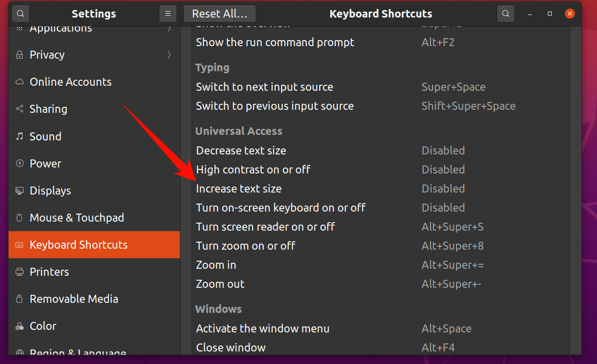The image size is (597, 364).
Task: Close the Settings window
Action: 569,14
